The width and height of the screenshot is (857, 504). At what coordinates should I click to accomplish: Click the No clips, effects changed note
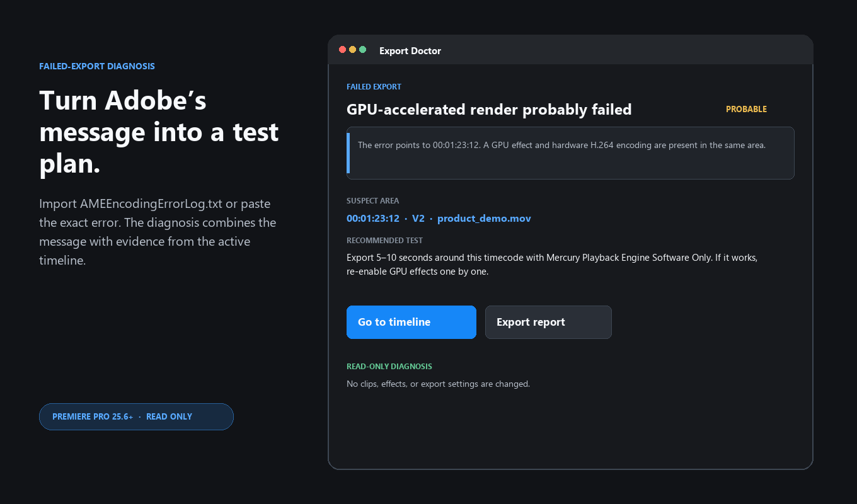pos(438,384)
